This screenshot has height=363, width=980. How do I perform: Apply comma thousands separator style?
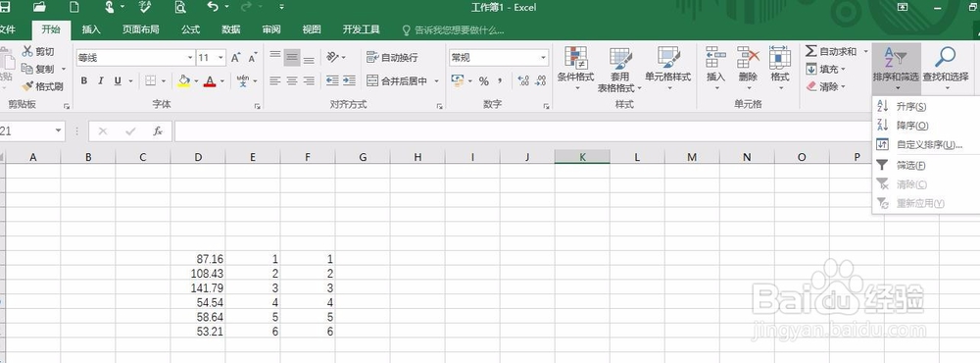pyautogui.click(x=500, y=80)
